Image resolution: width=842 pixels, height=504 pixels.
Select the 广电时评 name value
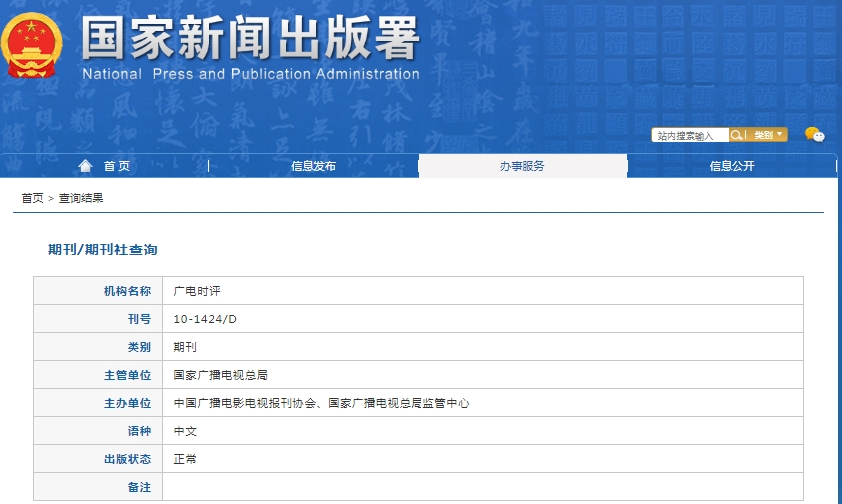pos(194,291)
